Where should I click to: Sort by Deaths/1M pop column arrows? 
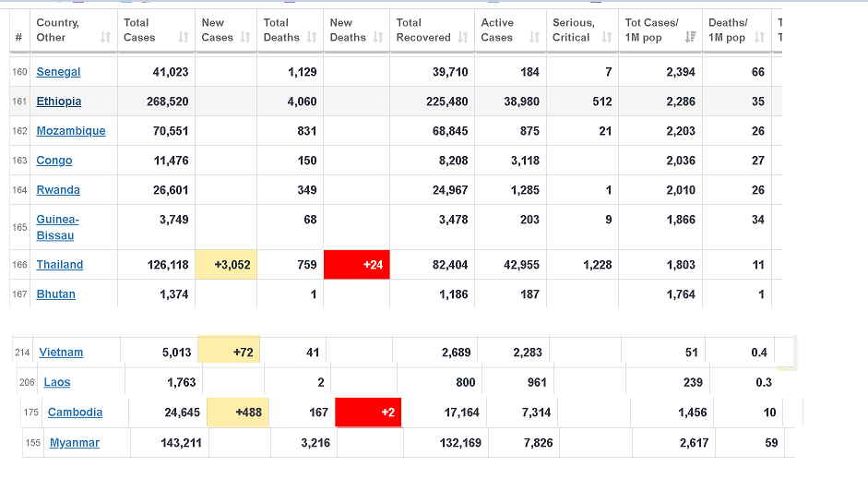tap(759, 37)
